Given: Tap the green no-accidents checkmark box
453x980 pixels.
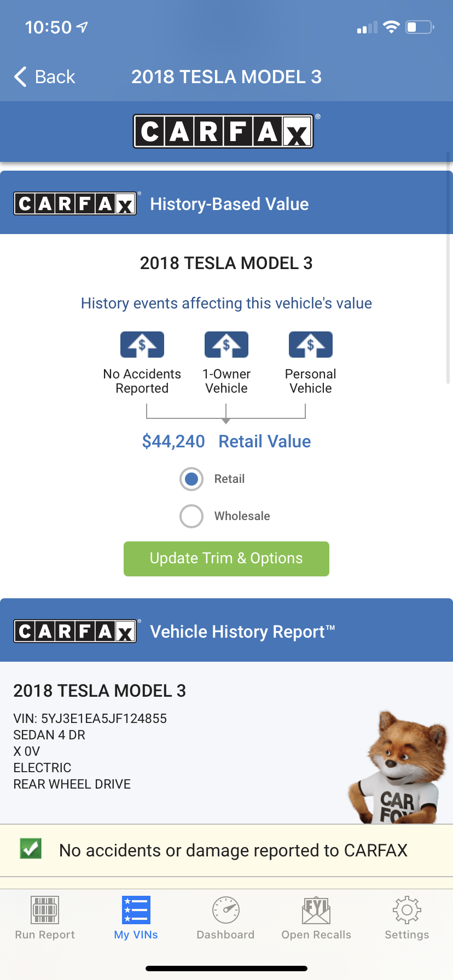Looking at the screenshot, I should click(31, 849).
